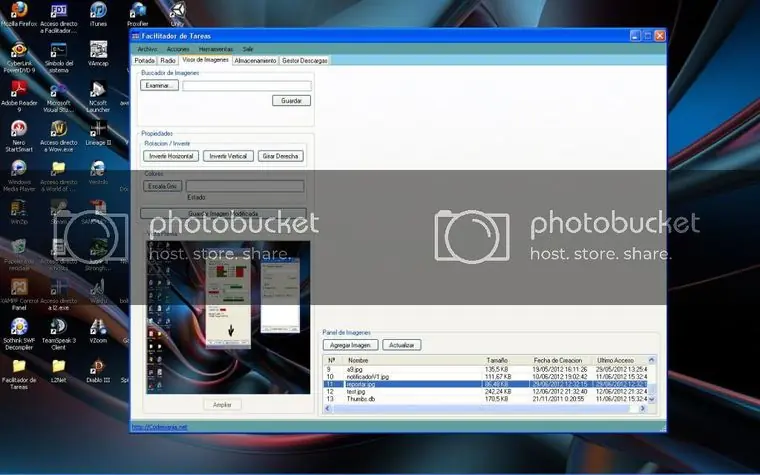Select the reportar.jpg row
Image resolution: width=760 pixels, height=475 pixels.
coord(488,384)
